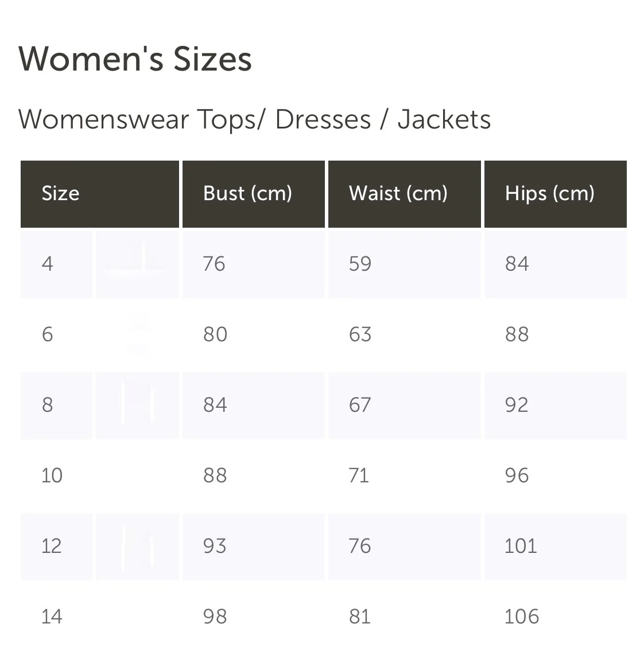644x651 pixels.
Task: Click waist value 63 for size 6
Action: [360, 334]
